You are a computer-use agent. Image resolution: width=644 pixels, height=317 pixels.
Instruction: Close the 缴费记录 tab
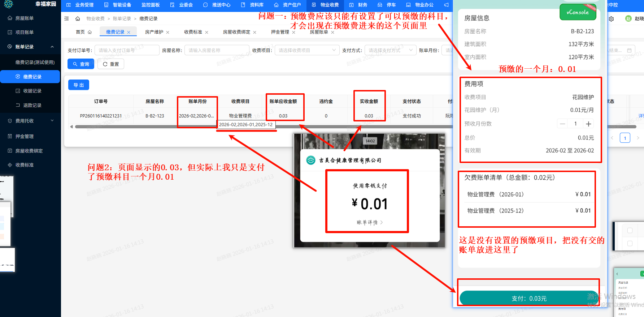[129, 32]
